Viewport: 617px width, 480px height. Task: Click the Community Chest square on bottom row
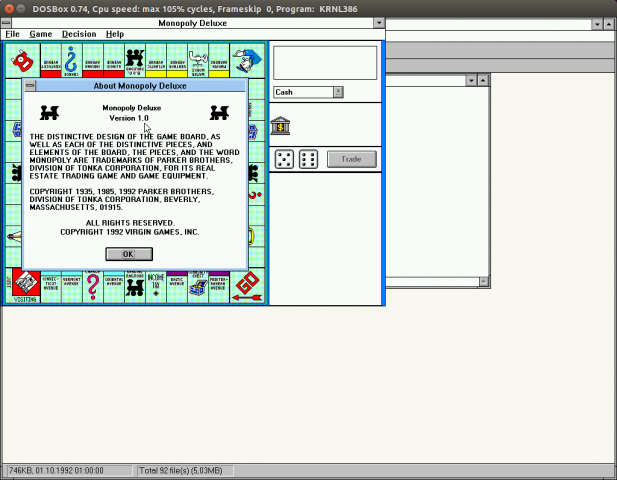pos(198,287)
